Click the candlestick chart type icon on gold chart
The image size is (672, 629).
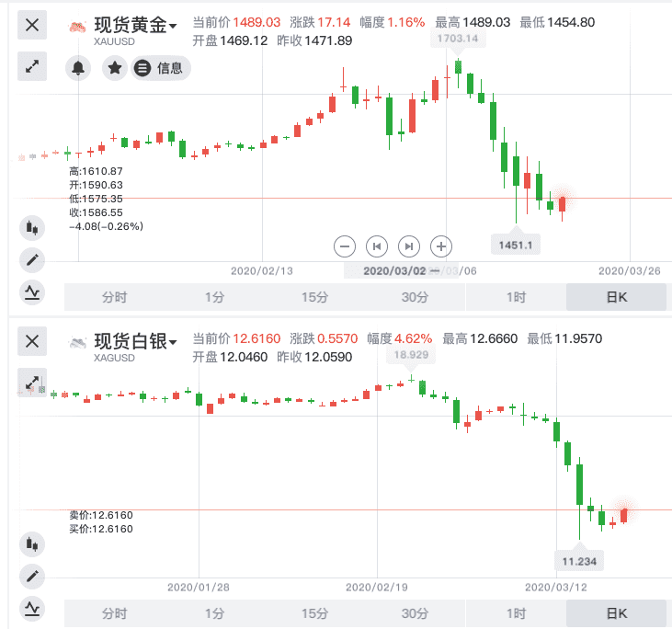tap(32, 226)
